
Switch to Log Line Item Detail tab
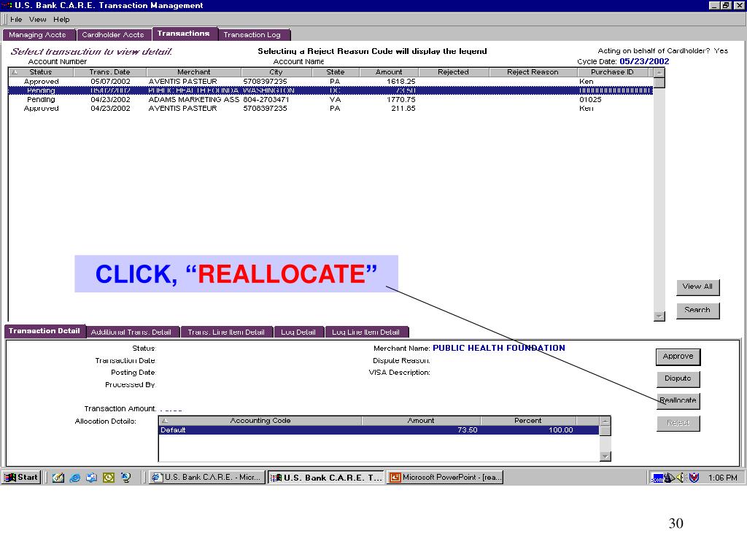(366, 332)
